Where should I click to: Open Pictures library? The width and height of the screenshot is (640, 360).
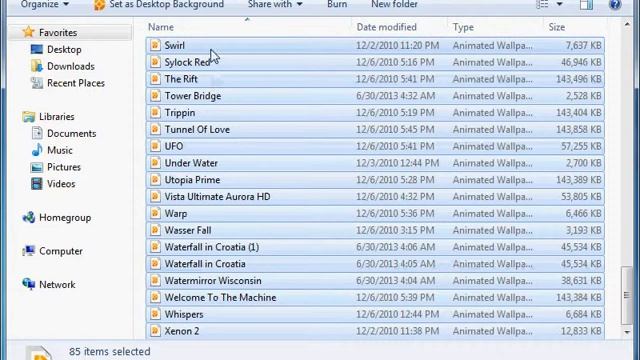[x=64, y=167]
